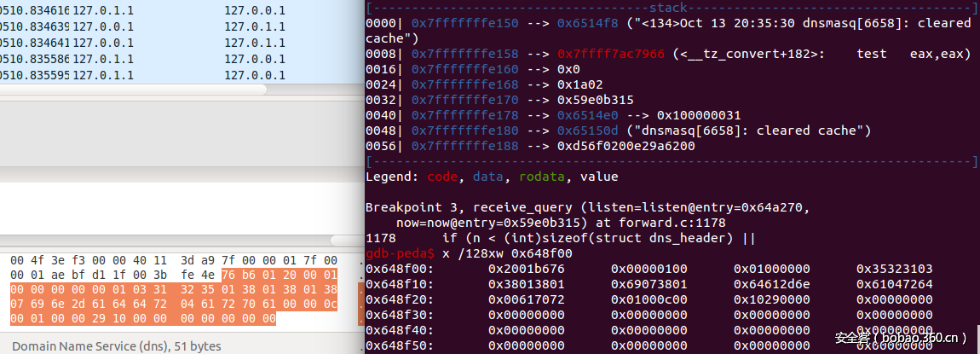Click memory word 0x38013801

(527, 284)
